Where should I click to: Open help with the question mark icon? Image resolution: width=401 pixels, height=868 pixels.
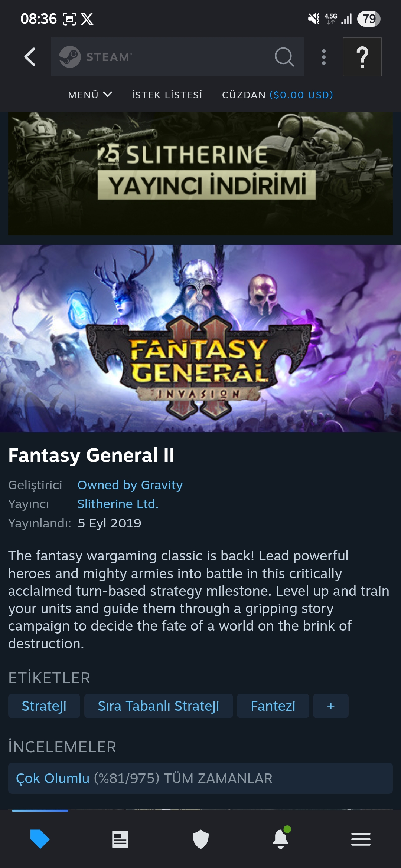tap(362, 57)
